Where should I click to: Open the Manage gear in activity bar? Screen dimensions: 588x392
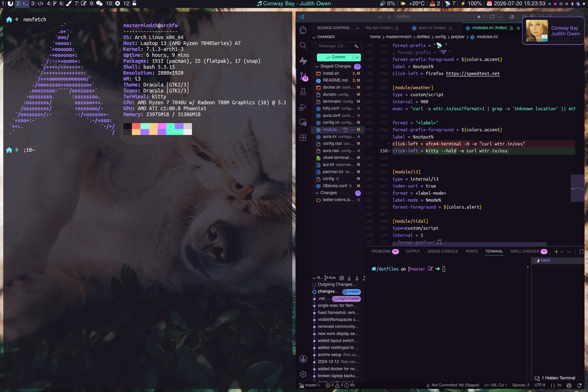pos(303,374)
